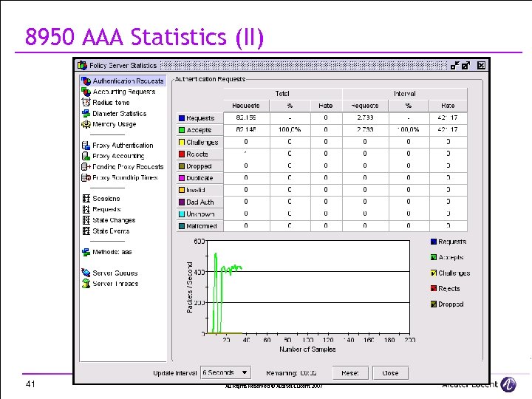Open the Update Interval 6 Seconds dropdown
The image size is (532, 399).
pos(225,372)
